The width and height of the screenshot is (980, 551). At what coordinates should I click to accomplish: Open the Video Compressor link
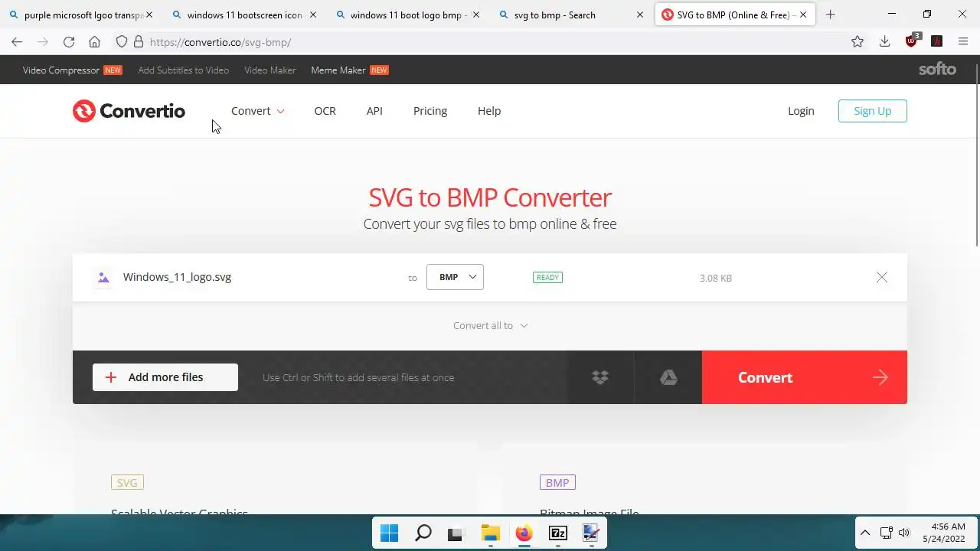tap(72, 70)
